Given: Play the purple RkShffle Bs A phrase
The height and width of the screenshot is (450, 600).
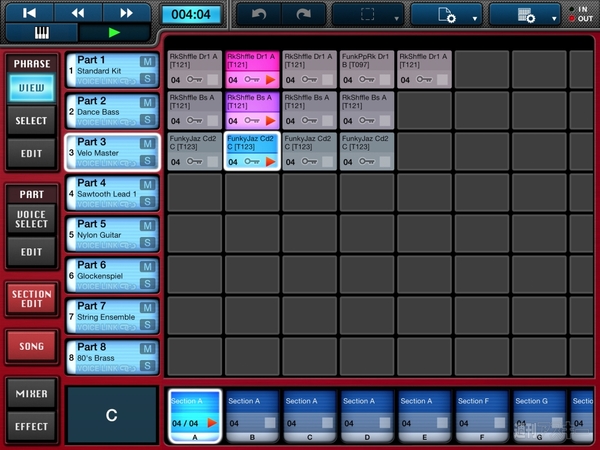Looking at the screenshot, I should point(271,121).
